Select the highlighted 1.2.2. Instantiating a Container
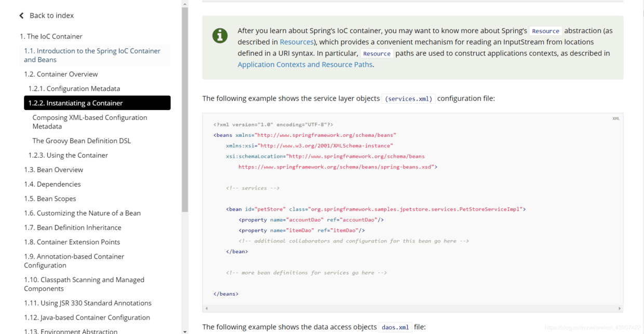 click(97, 103)
